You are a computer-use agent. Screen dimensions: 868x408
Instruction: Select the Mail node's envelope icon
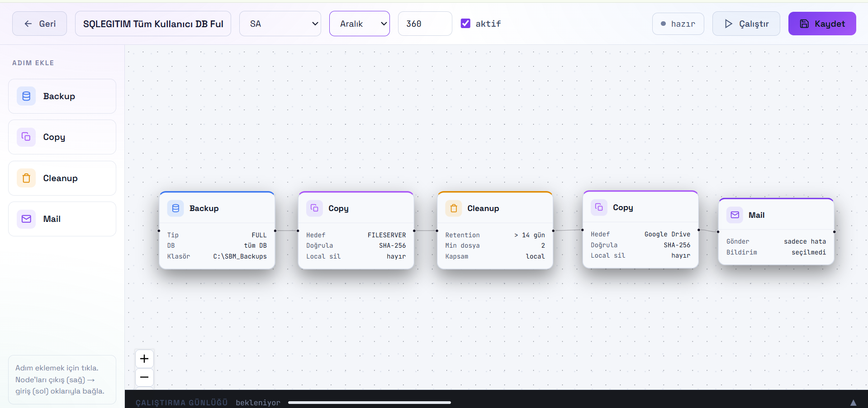[735, 215]
